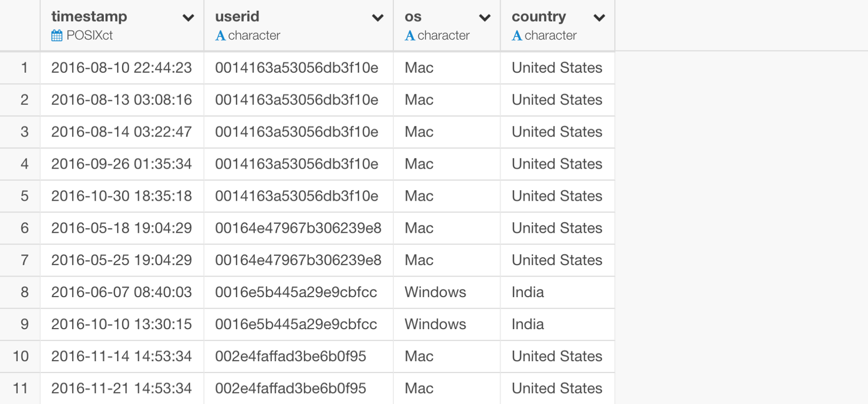Open the timestamp column dropdown menu
The height and width of the screenshot is (404, 868).
[188, 18]
